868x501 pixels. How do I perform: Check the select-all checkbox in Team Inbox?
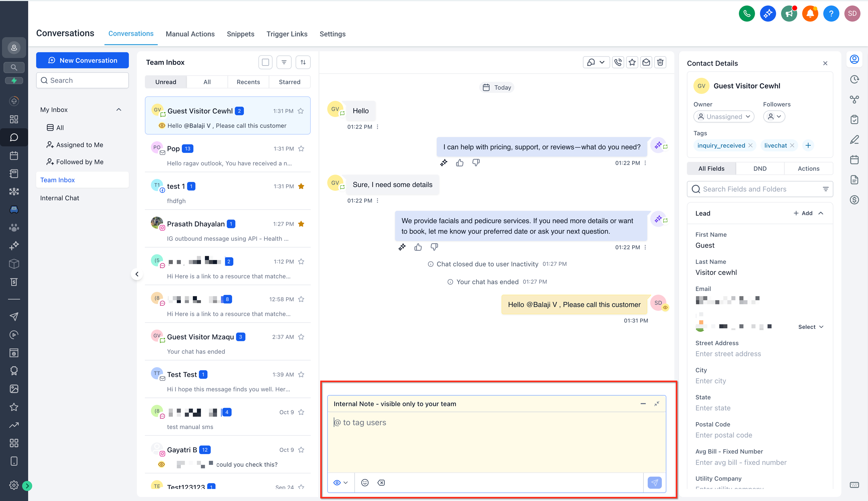point(265,62)
